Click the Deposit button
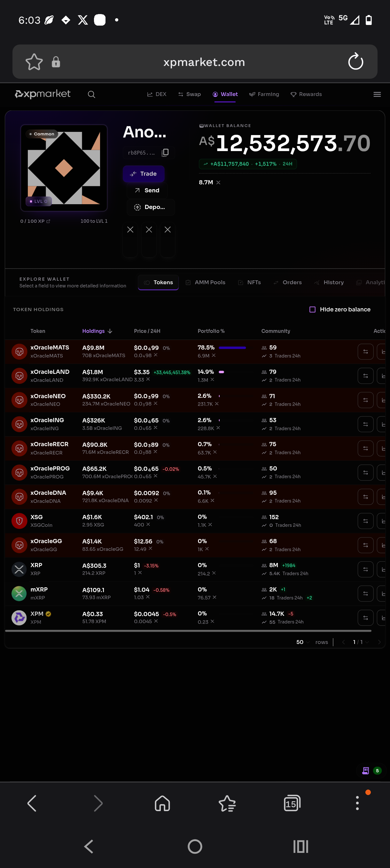Screen dimensions: 390x868 (151, 207)
